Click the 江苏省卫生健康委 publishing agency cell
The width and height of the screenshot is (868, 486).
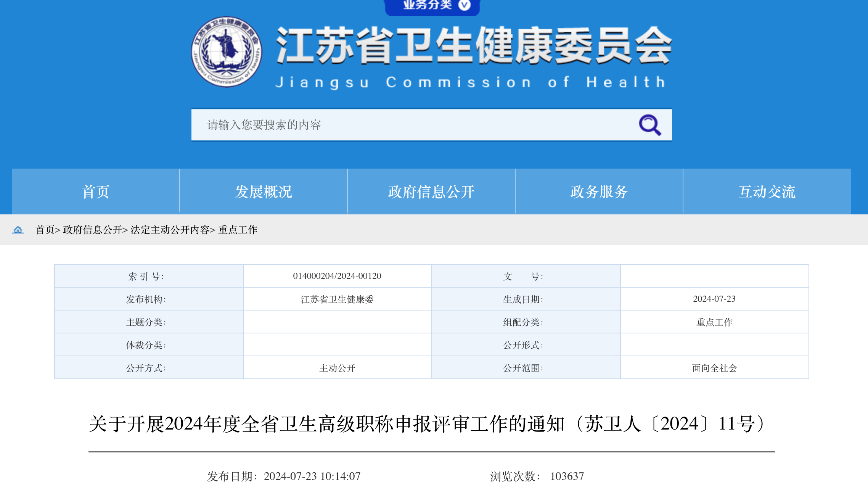click(337, 299)
